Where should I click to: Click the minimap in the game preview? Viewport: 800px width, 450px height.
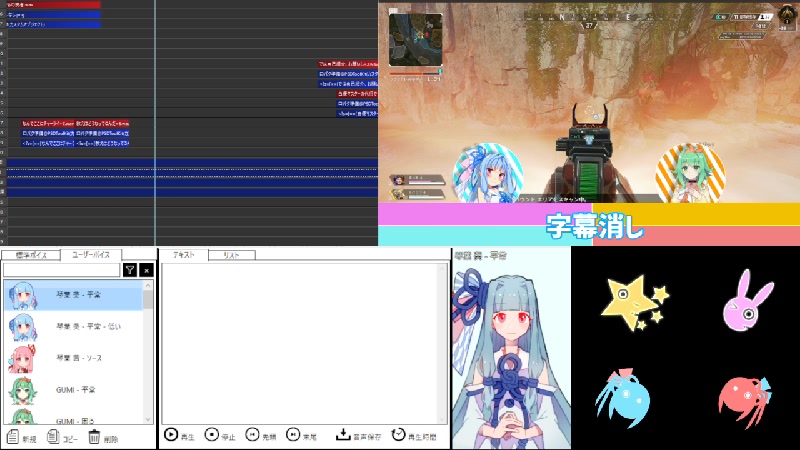tap(415, 40)
